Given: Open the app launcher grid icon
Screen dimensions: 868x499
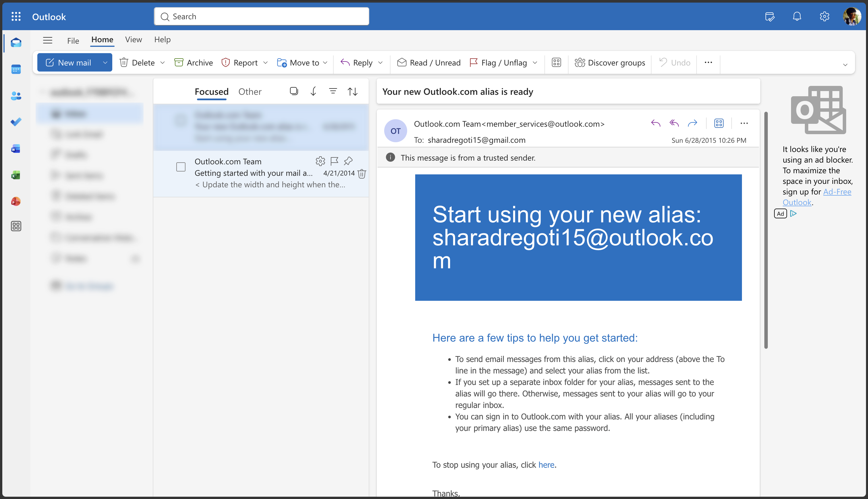Looking at the screenshot, I should pyautogui.click(x=16, y=16).
